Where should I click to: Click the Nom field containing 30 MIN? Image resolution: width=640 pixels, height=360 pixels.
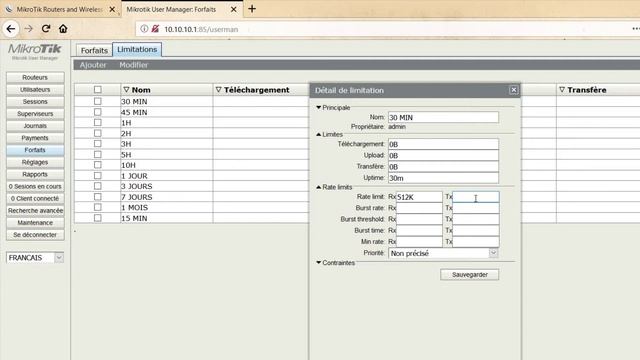pos(443,117)
